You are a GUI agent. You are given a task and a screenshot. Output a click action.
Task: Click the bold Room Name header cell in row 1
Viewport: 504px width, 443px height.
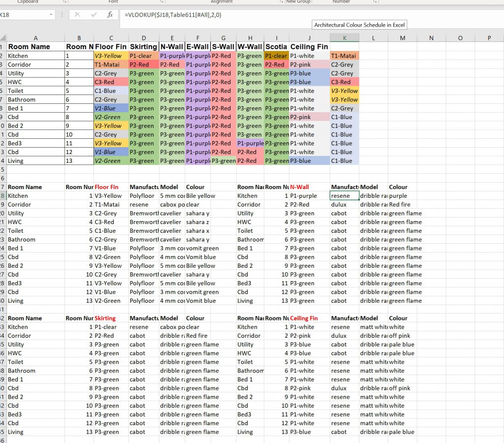click(29, 47)
